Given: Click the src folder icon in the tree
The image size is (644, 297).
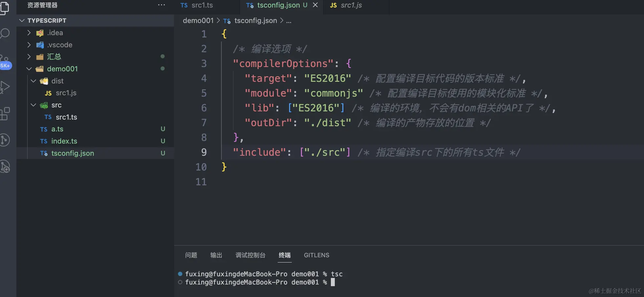Looking at the screenshot, I should 44,105.
